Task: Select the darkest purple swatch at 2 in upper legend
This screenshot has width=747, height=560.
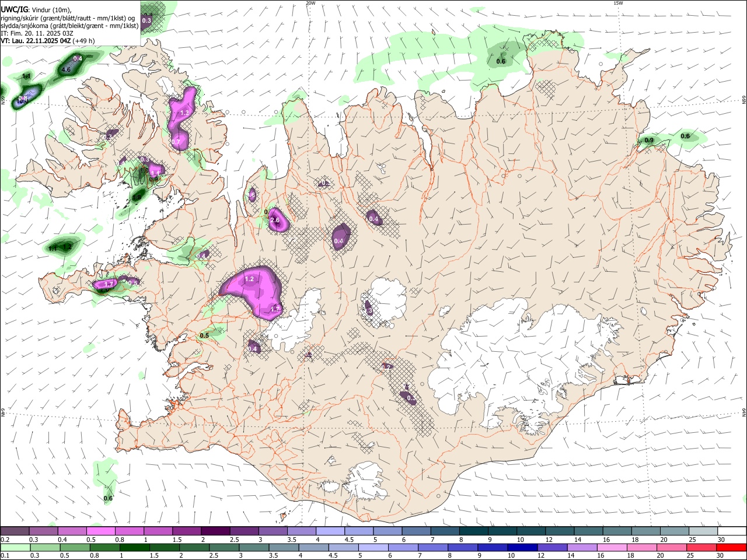Action: tap(215, 531)
